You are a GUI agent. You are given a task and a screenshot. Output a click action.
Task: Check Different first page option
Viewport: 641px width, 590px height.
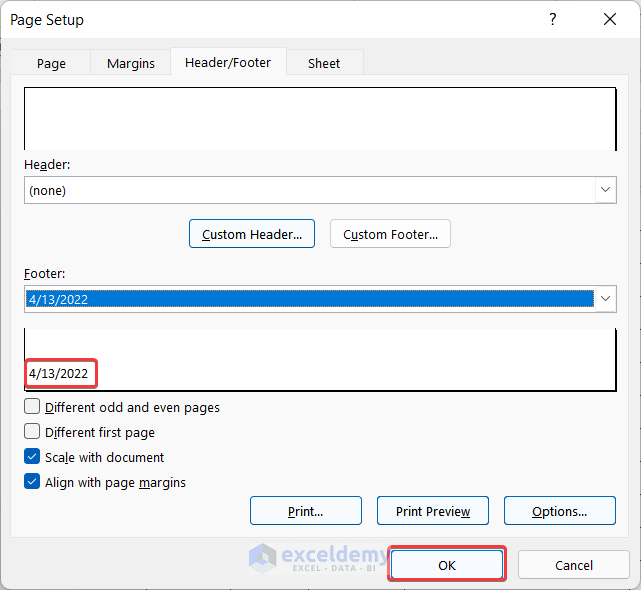pyautogui.click(x=33, y=433)
